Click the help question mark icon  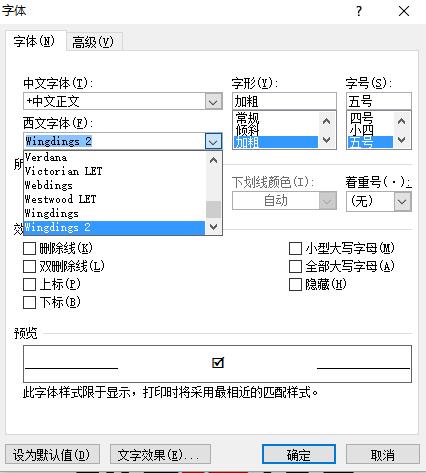tap(359, 11)
